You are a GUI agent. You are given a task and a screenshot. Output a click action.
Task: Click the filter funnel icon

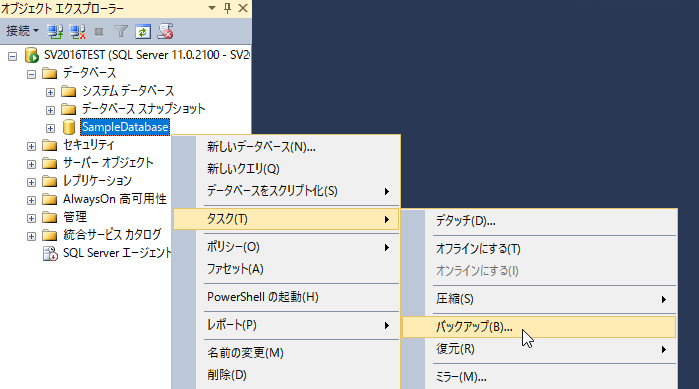[121, 32]
